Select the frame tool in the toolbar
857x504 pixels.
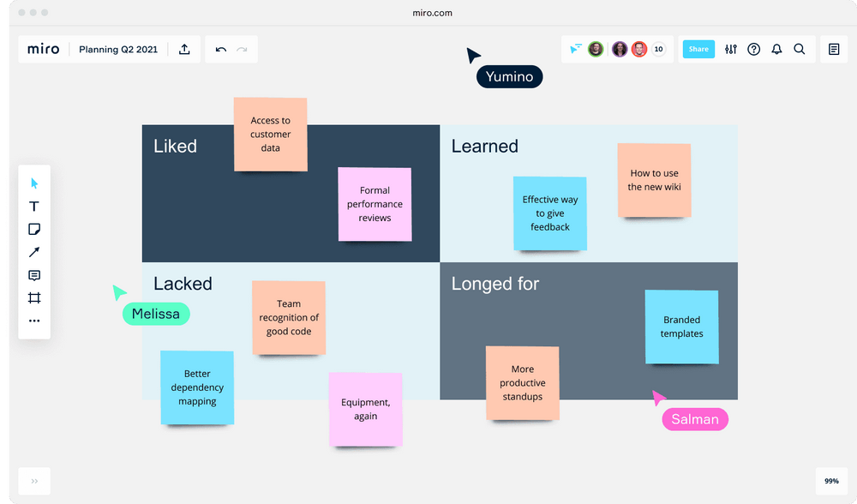tap(34, 297)
